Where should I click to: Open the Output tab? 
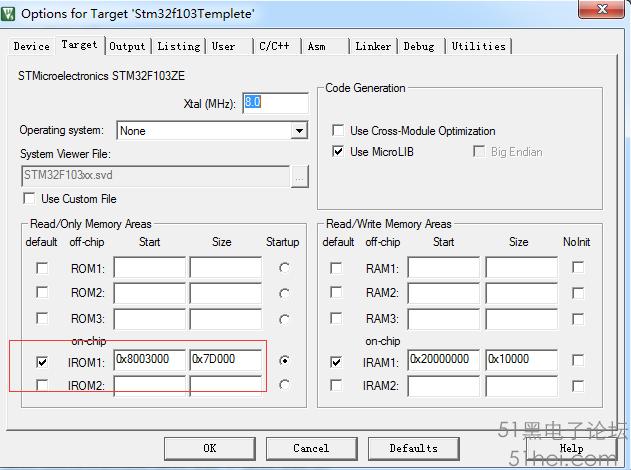click(x=127, y=46)
